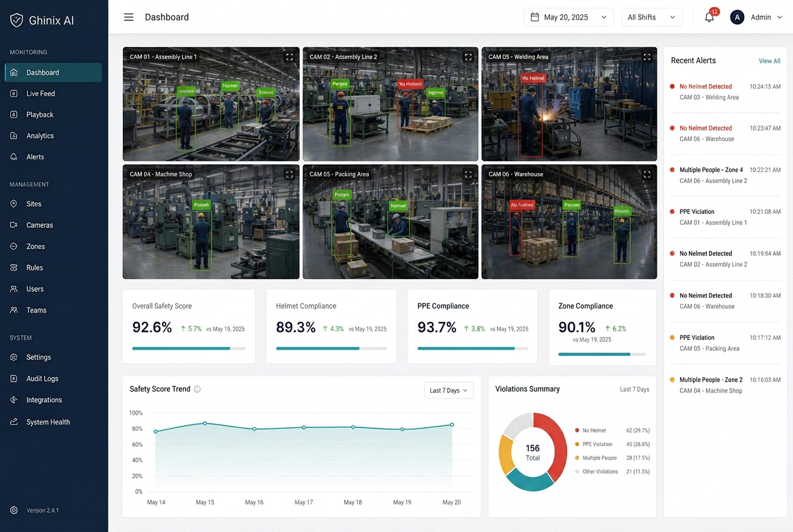Click View All in Recent Alerts
The width and height of the screenshot is (793, 532).
pos(769,61)
